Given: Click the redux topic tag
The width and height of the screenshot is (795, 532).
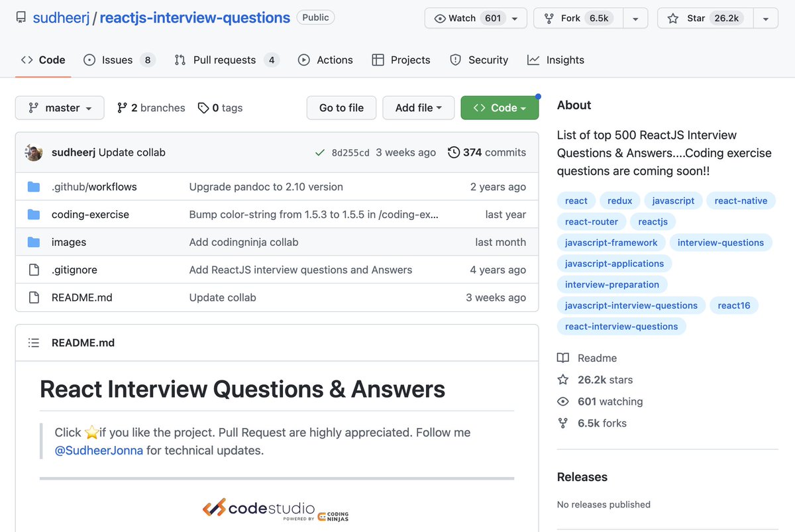Looking at the screenshot, I should [619, 201].
